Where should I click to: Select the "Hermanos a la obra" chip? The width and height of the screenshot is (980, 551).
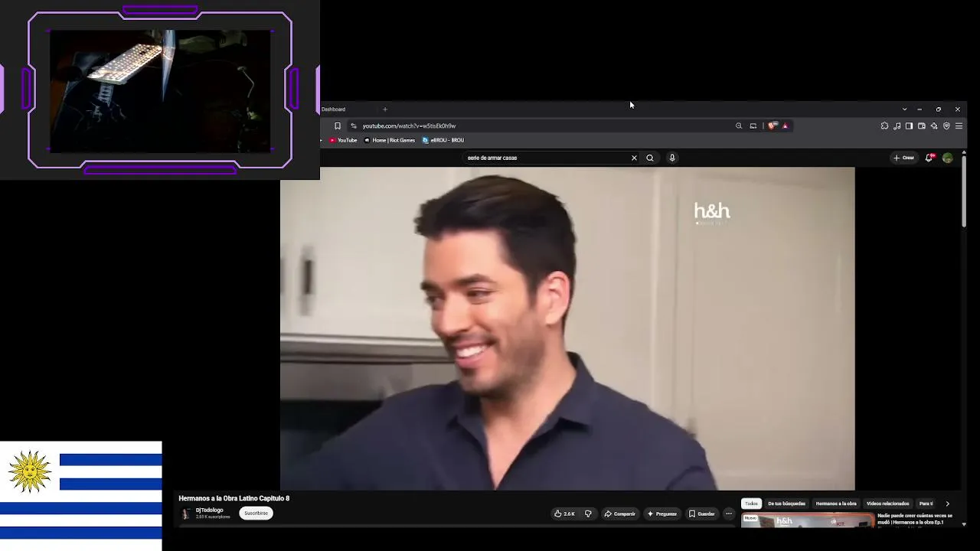click(x=836, y=504)
